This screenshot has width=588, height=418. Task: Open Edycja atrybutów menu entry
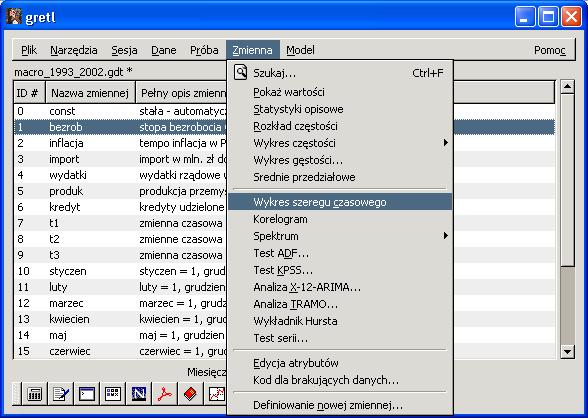pyautogui.click(x=340, y=363)
